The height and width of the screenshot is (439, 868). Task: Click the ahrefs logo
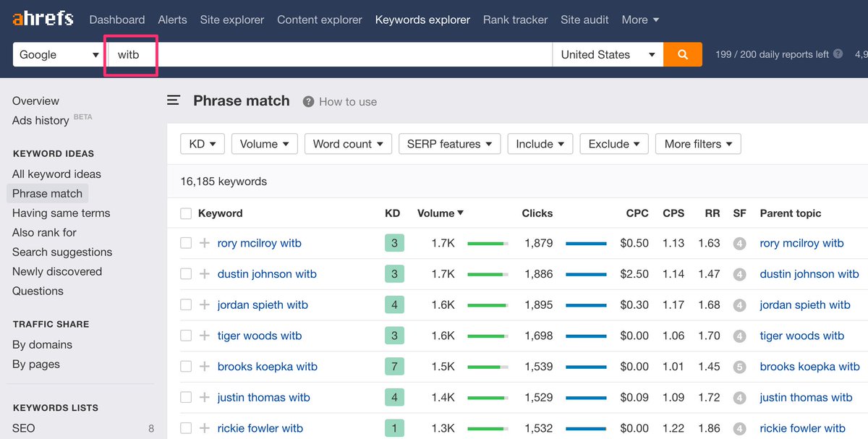pos(43,18)
